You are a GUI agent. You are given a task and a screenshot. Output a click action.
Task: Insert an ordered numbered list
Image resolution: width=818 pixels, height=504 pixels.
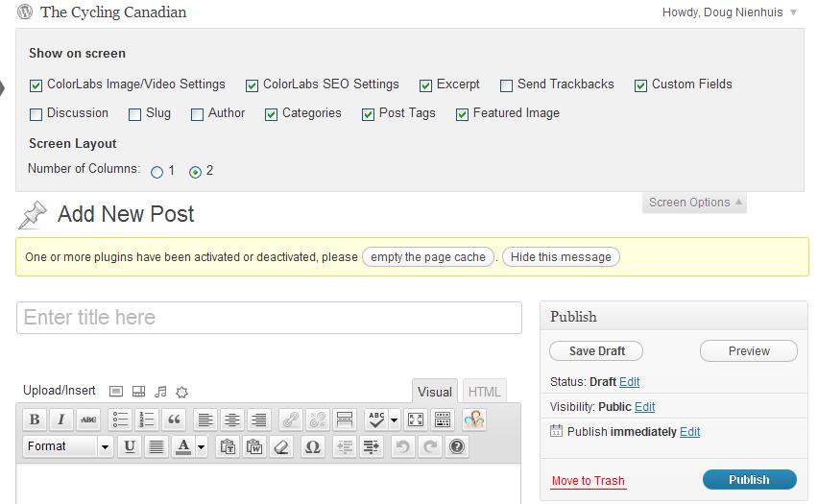click(x=147, y=420)
